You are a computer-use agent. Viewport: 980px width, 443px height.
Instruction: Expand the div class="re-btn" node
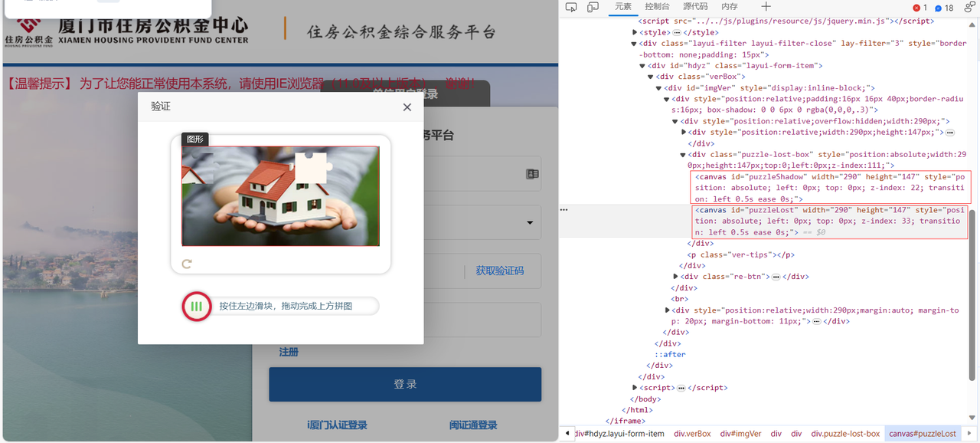675,277
